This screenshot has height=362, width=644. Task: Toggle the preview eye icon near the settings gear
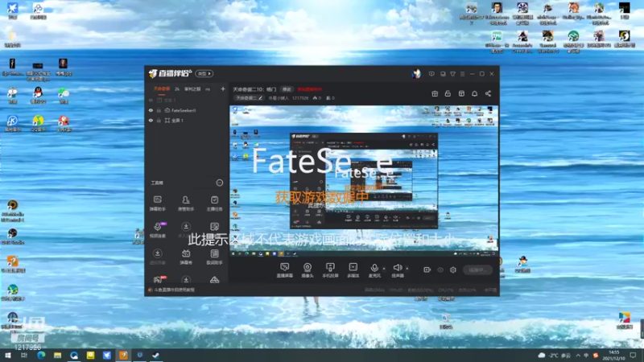click(440, 269)
